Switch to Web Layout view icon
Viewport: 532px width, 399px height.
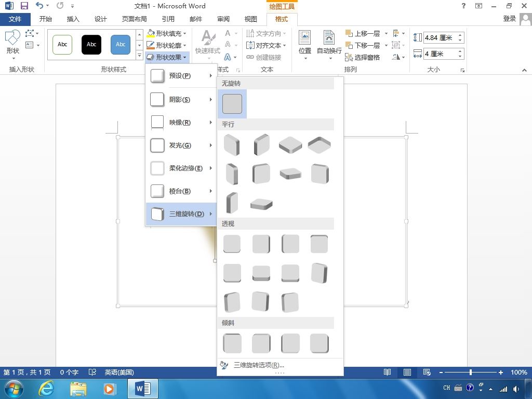[x=427, y=372]
